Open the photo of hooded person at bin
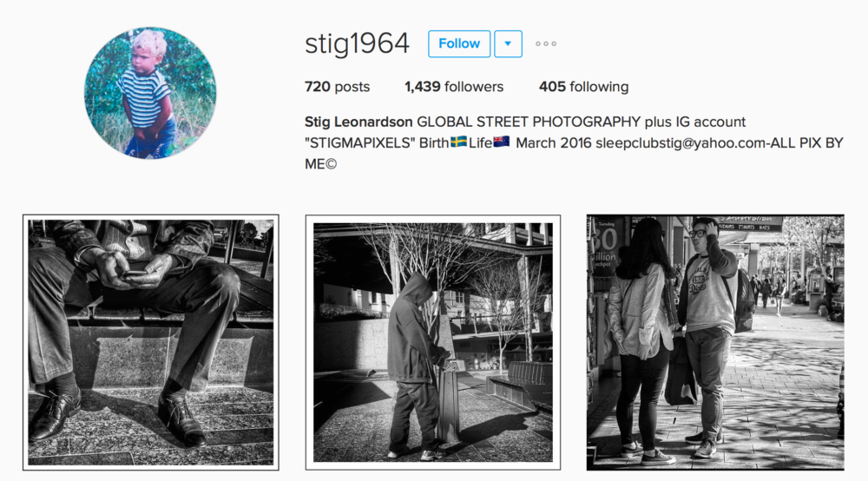868x481 pixels. click(x=433, y=343)
